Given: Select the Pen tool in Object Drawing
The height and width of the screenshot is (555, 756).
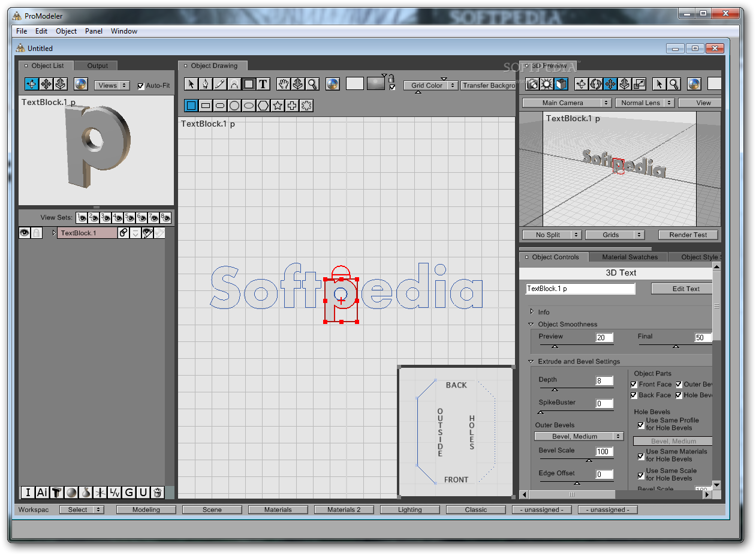Looking at the screenshot, I should pyautogui.click(x=205, y=85).
